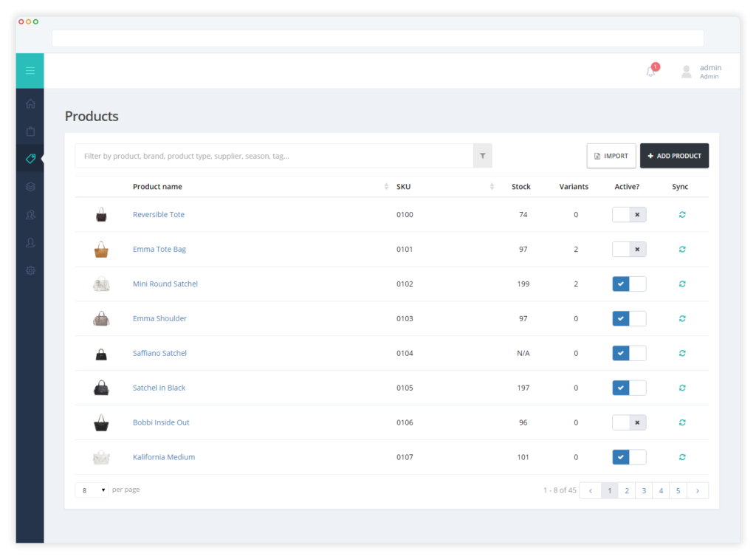Toggle the sidebar with the hamburger menu

click(x=30, y=70)
